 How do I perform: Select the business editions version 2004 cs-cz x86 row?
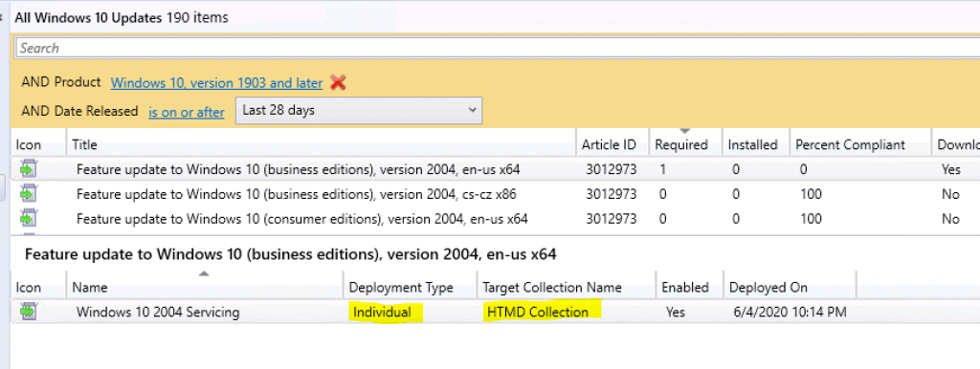pos(496,194)
